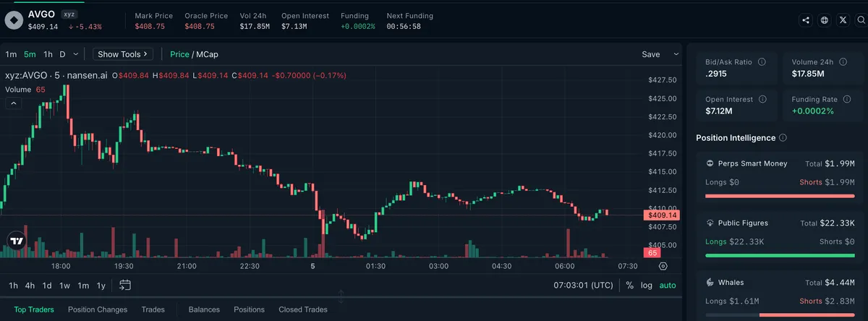Click Public Figures long/short bar

tap(780, 255)
